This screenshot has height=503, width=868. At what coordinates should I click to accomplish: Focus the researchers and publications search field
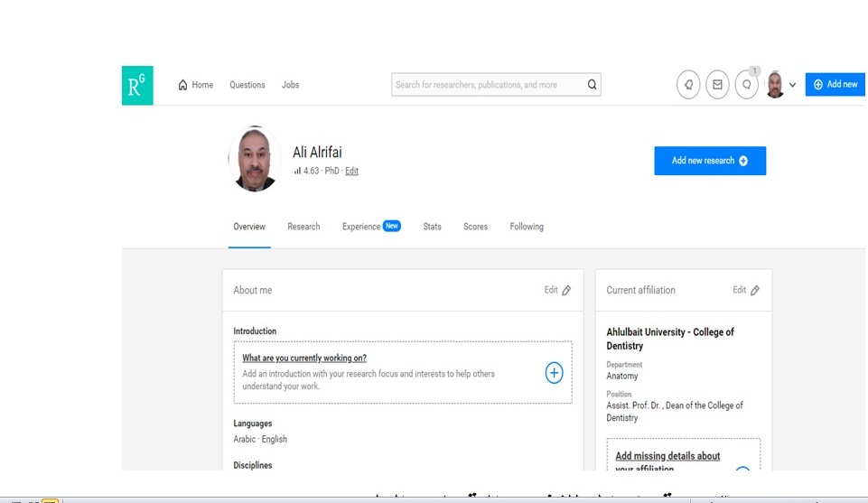[488, 85]
